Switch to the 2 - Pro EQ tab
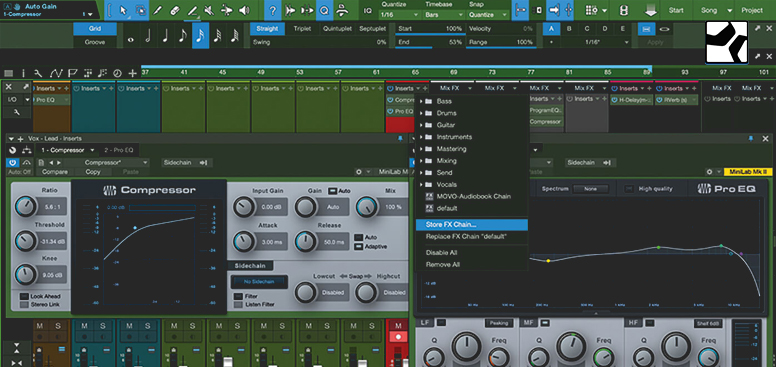The height and width of the screenshot is (367, 776). (x=118, y=150)
